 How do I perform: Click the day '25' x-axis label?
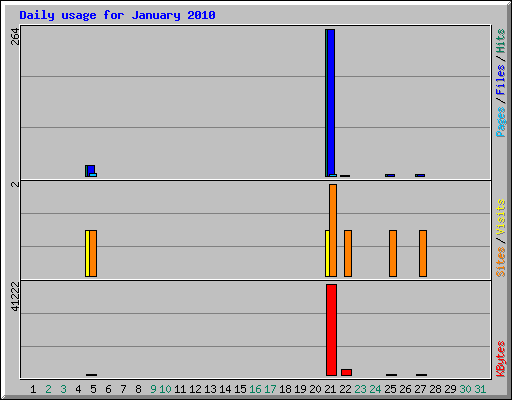(x=390, y=389)
